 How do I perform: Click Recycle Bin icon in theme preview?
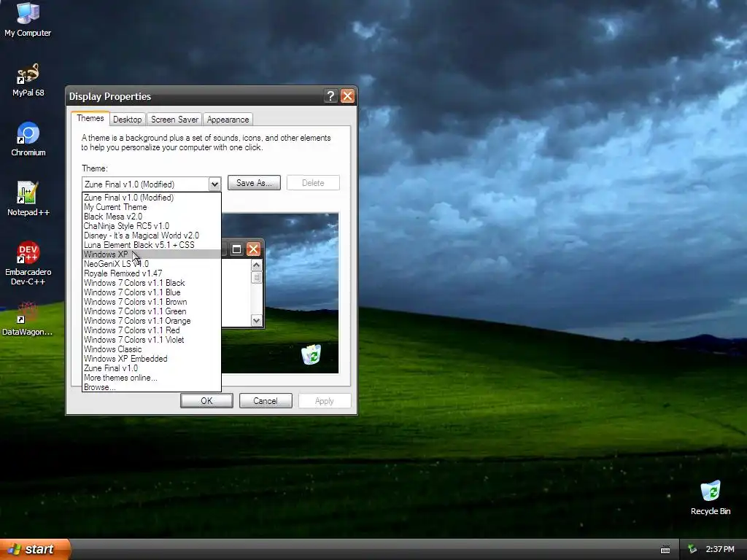pyautogui.click(x=311, y=354)
